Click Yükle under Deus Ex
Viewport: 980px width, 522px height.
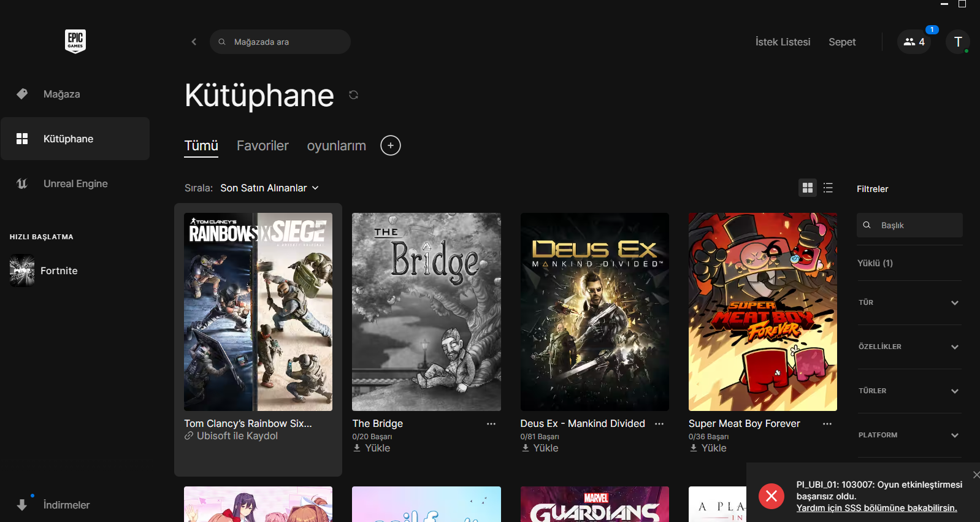[x=540, y=448]
